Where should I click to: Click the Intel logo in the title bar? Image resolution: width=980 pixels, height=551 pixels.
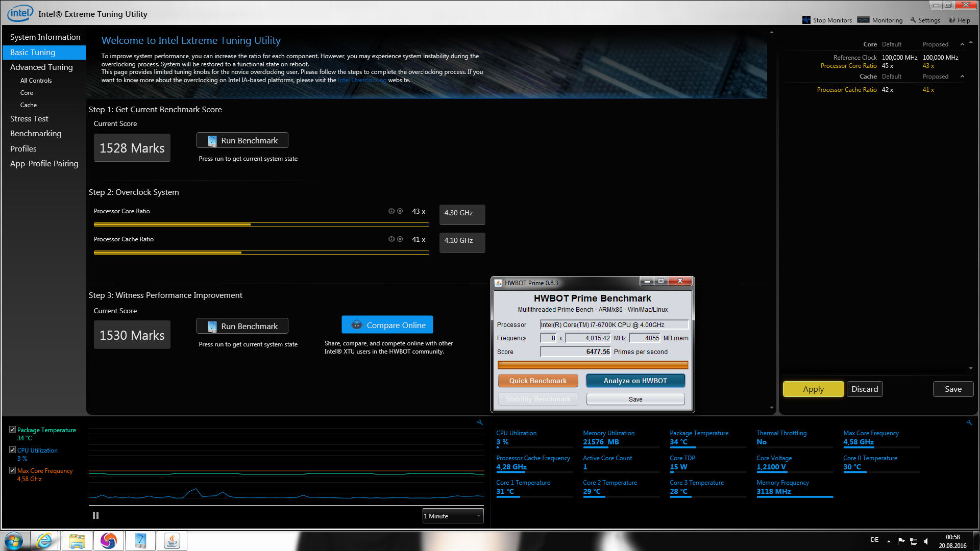point(20,13)
